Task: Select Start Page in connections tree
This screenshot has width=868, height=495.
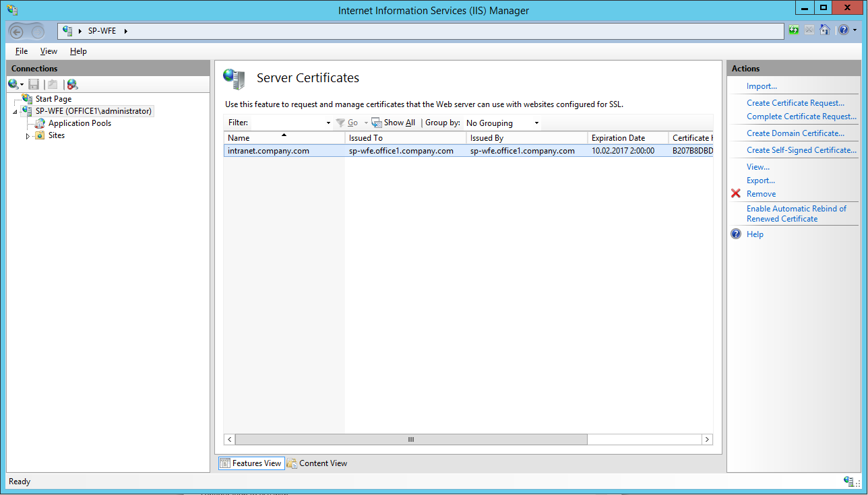Action: pos(53,99)
